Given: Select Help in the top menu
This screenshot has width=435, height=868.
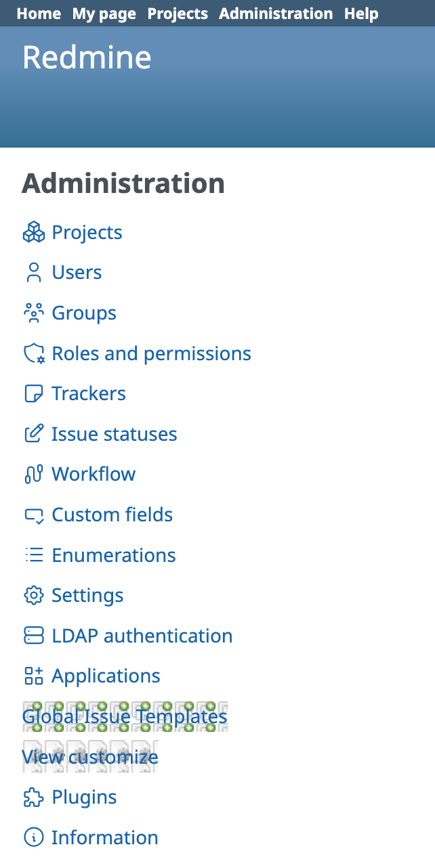Looking at the screenshot, I should pos(361,14).
